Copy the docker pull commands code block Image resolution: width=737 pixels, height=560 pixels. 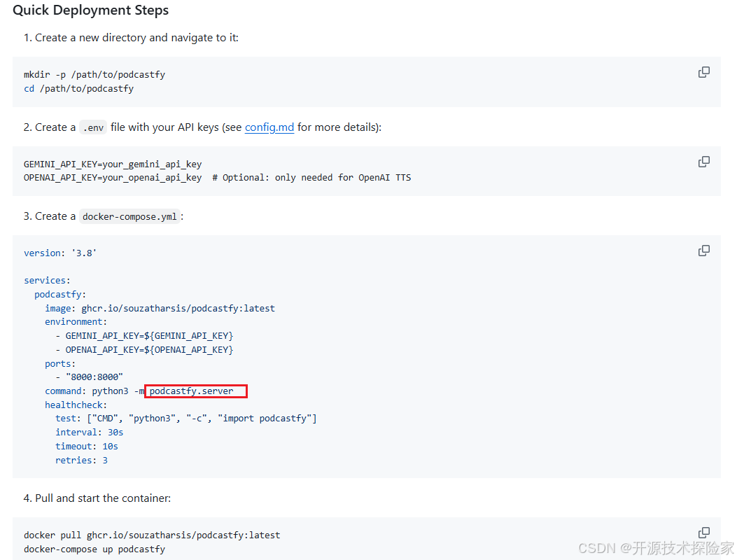point(703,533)
